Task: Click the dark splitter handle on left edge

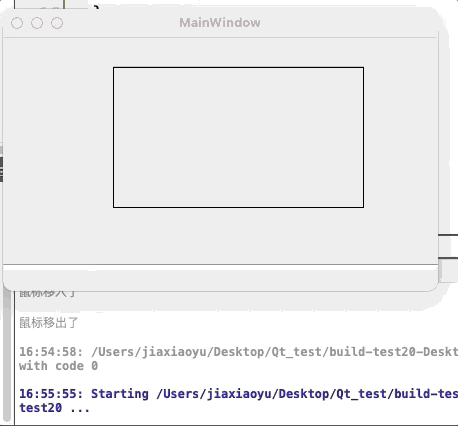Action: (1, 169)
